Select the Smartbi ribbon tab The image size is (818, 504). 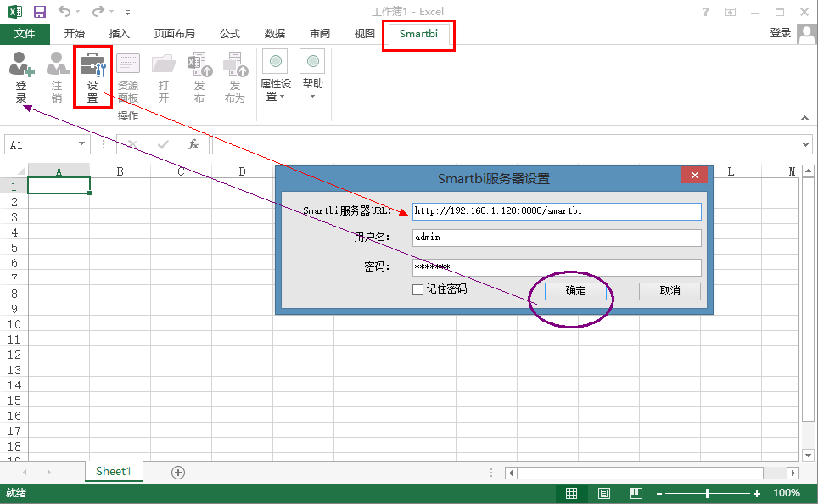click(418, 34)
